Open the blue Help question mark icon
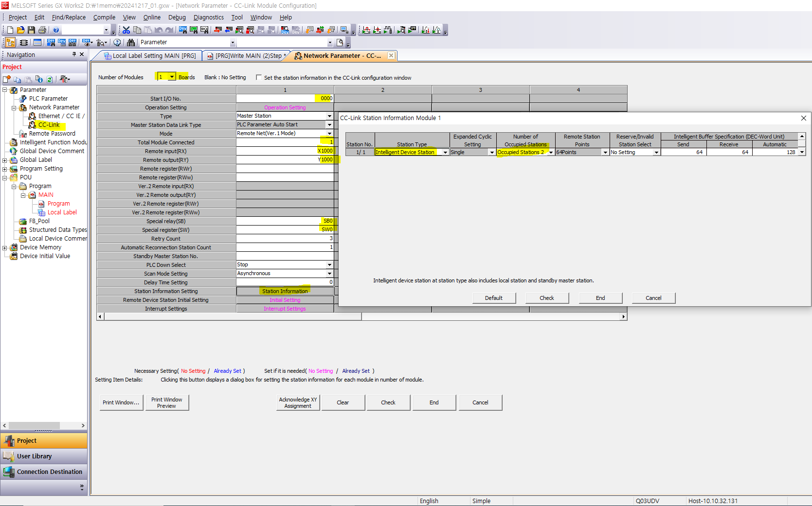This screenshot has height=506, width=812. 56,30
